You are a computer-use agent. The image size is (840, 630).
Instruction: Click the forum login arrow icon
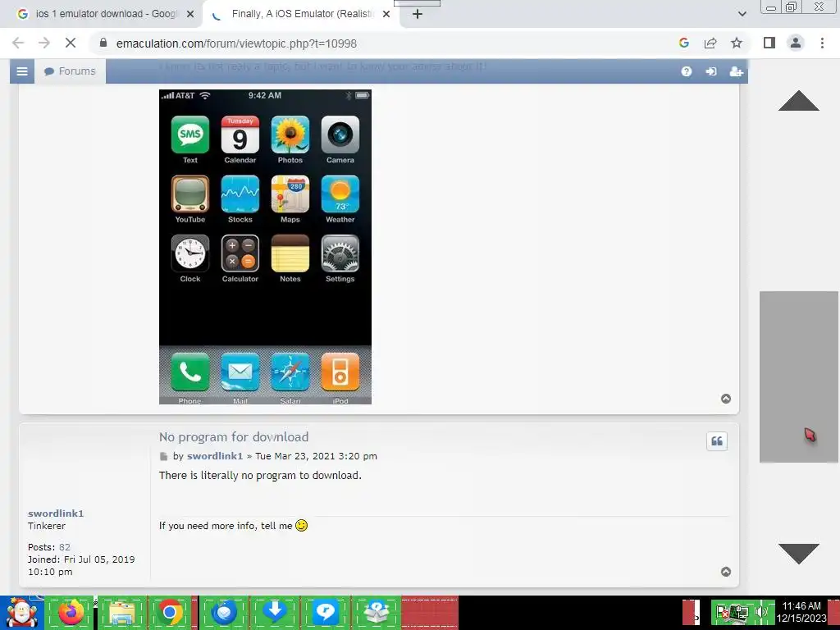click(x=711, y=71)
